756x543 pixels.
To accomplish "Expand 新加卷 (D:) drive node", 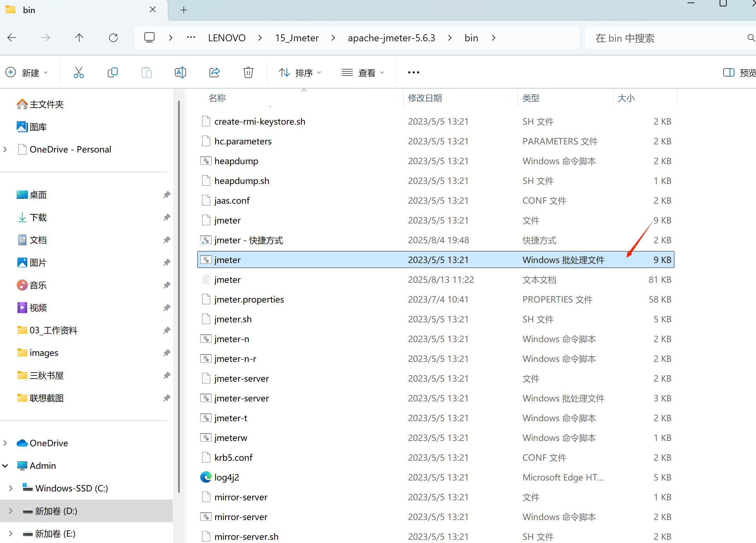I will [x=11, y=511].
